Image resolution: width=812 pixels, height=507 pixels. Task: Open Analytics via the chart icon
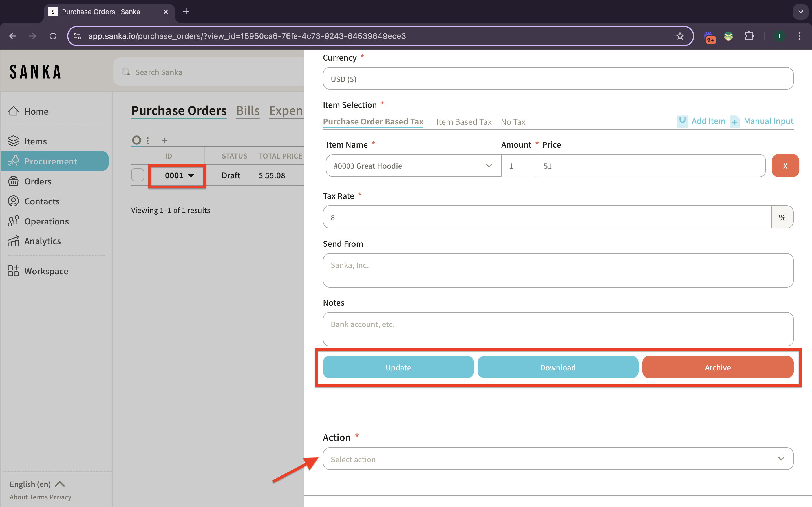pos(14,241)
